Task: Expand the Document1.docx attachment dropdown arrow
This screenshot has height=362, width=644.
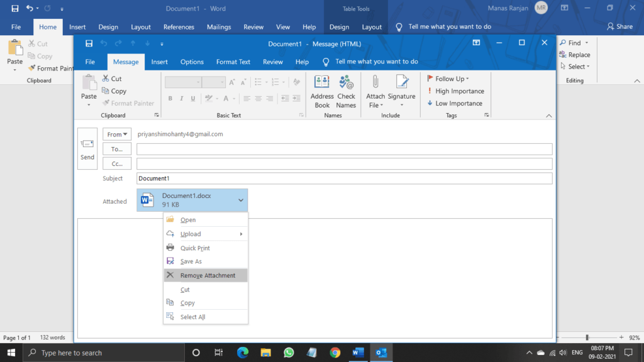Action: point(241,200)
